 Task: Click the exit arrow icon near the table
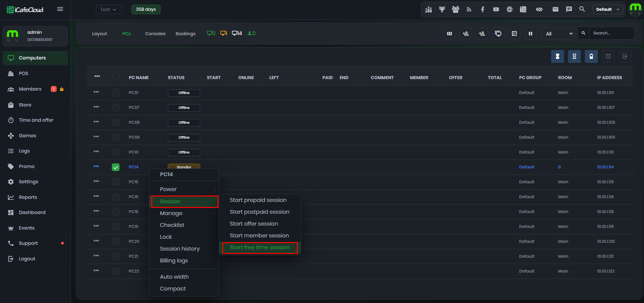click(625, 56)
